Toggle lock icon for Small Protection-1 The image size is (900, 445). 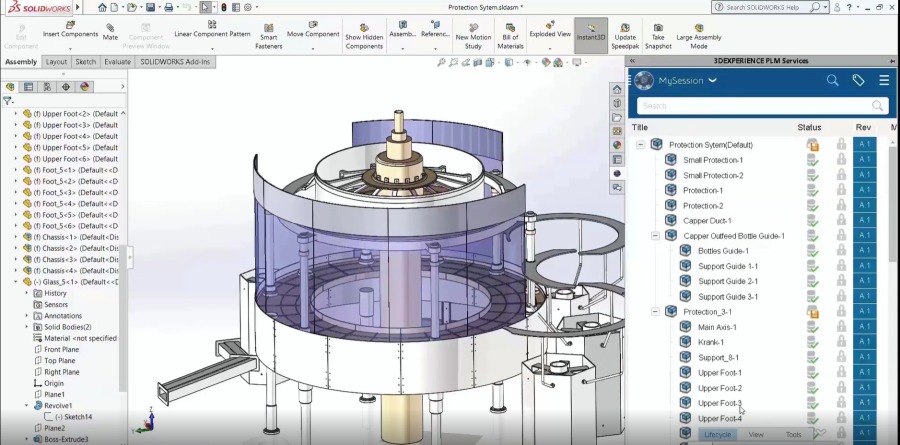841,160
